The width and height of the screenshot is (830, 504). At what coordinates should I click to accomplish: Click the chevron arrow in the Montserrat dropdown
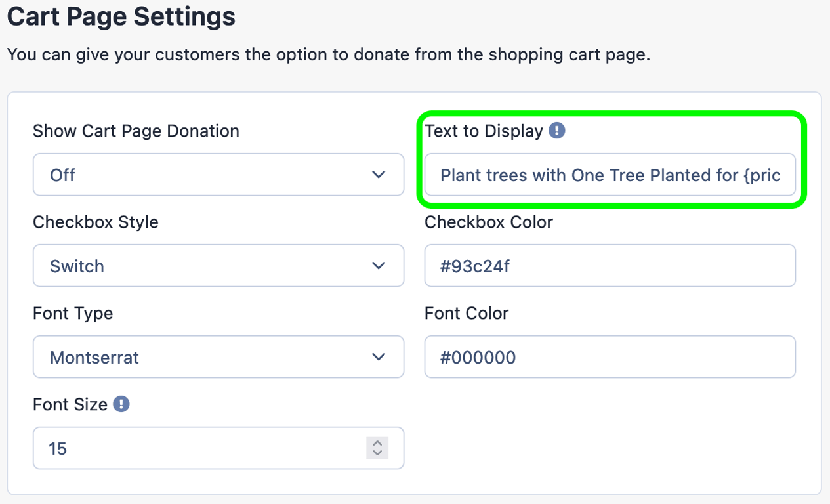[379, 357]
